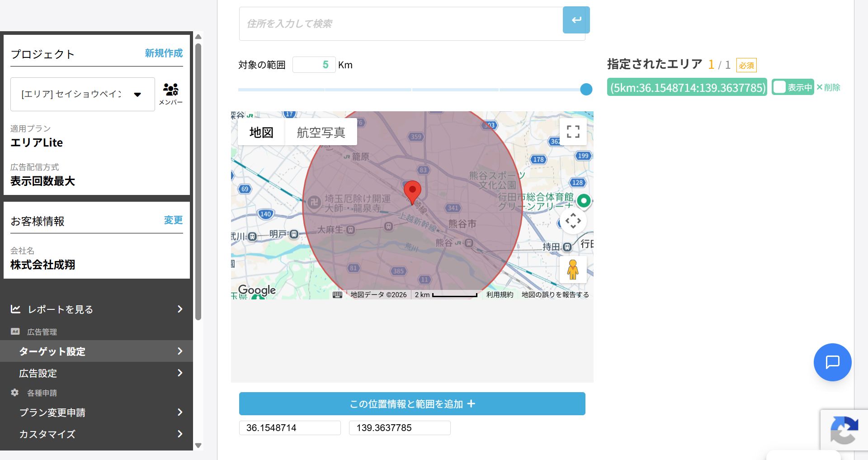Click the latitude field 36.1548714
The width and height of the screenshot is (868, 460).
(x=290, y=428)
